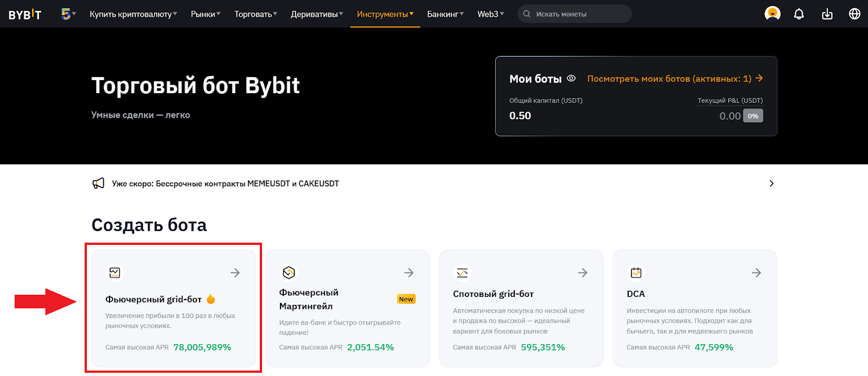
Task: Open notifications bell
Action: point(799,14)
